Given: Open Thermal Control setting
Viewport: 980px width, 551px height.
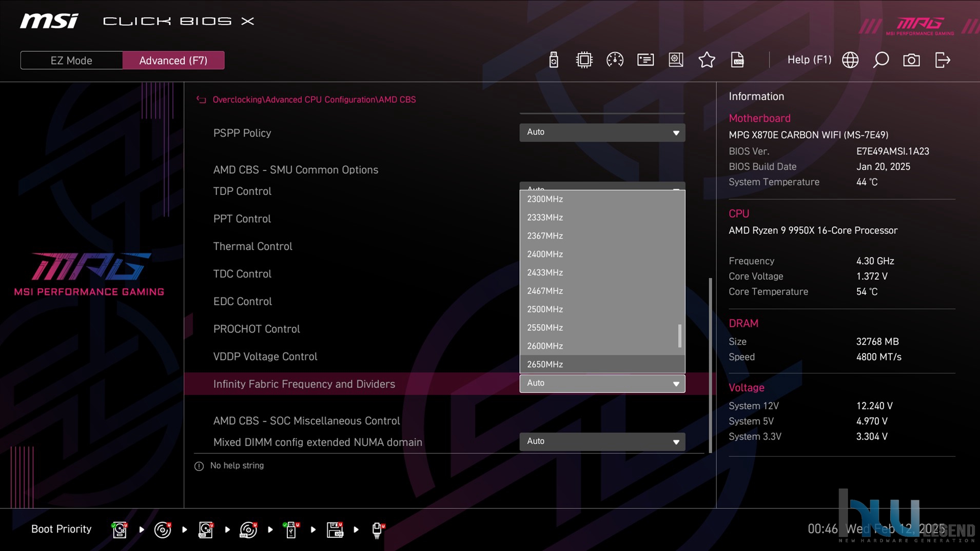Looking at the screenshot, I should coord(253,247).
